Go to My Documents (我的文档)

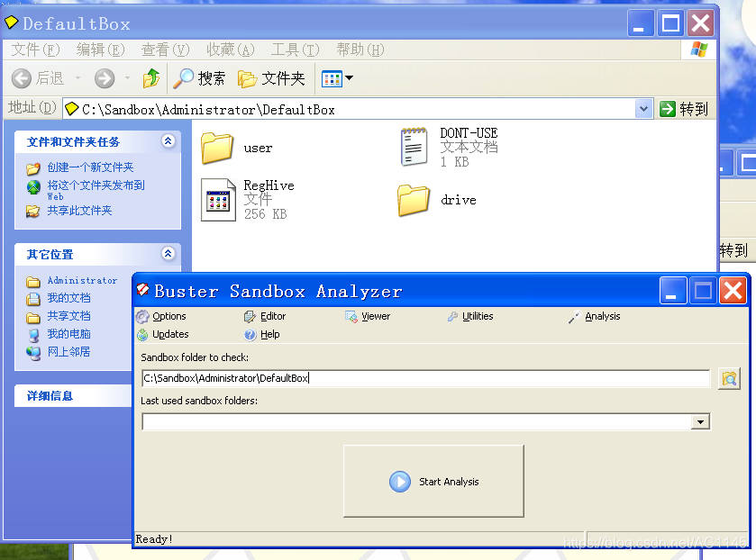pos(68,298)
